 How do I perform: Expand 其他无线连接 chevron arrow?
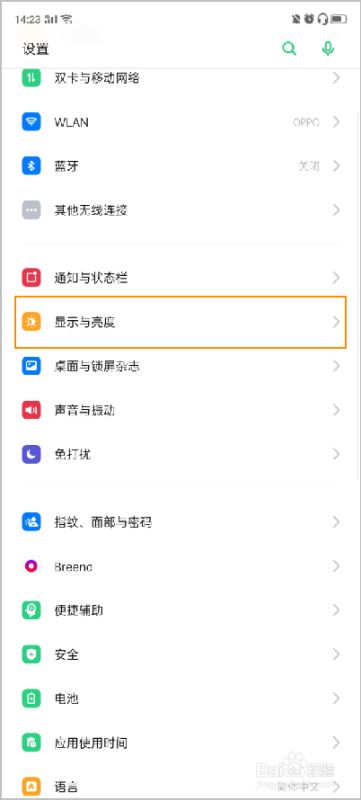(x=336, y=210)
